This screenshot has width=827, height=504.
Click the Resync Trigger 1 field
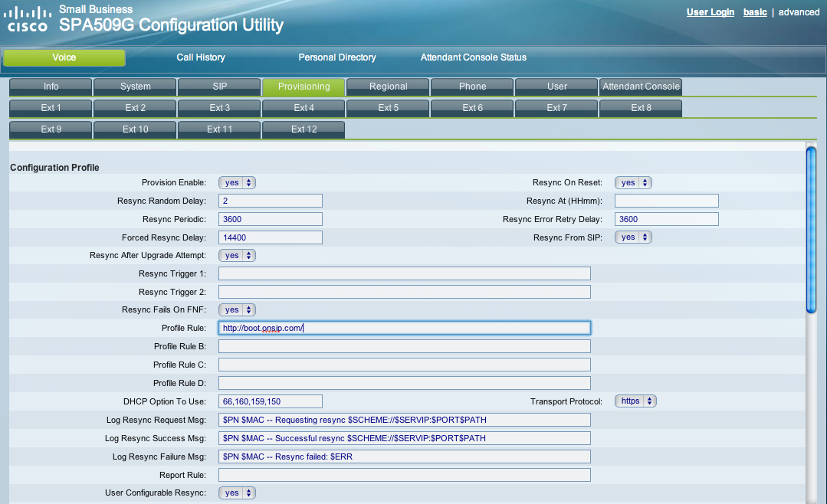click(x=405, y=273)
